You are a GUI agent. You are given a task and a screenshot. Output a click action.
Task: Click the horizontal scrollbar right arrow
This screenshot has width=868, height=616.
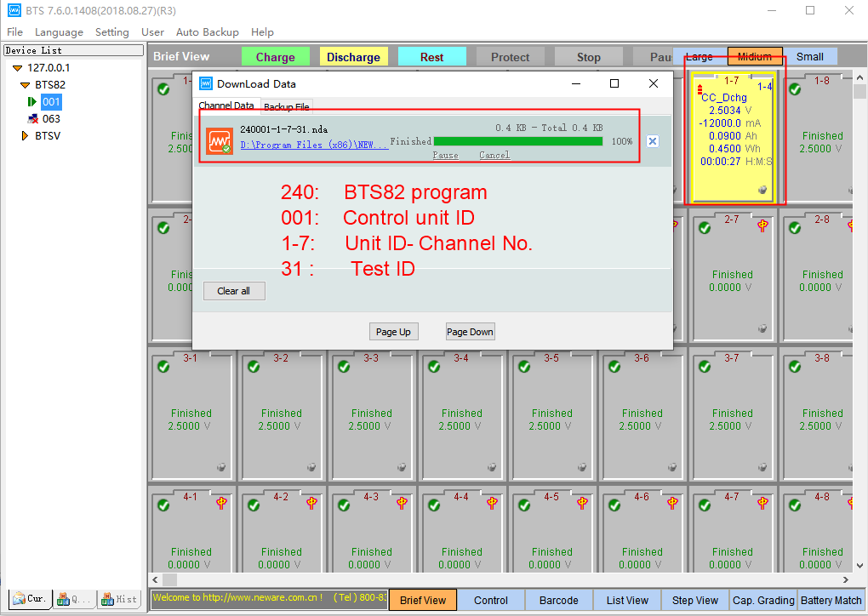tap(845, 580)
